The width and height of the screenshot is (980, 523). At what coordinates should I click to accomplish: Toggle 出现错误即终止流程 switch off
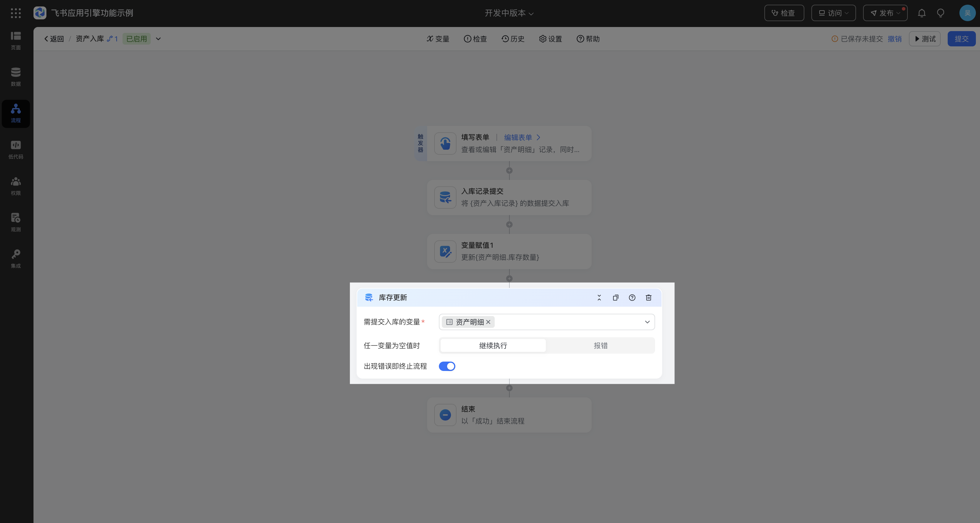[x=447, y=366]
